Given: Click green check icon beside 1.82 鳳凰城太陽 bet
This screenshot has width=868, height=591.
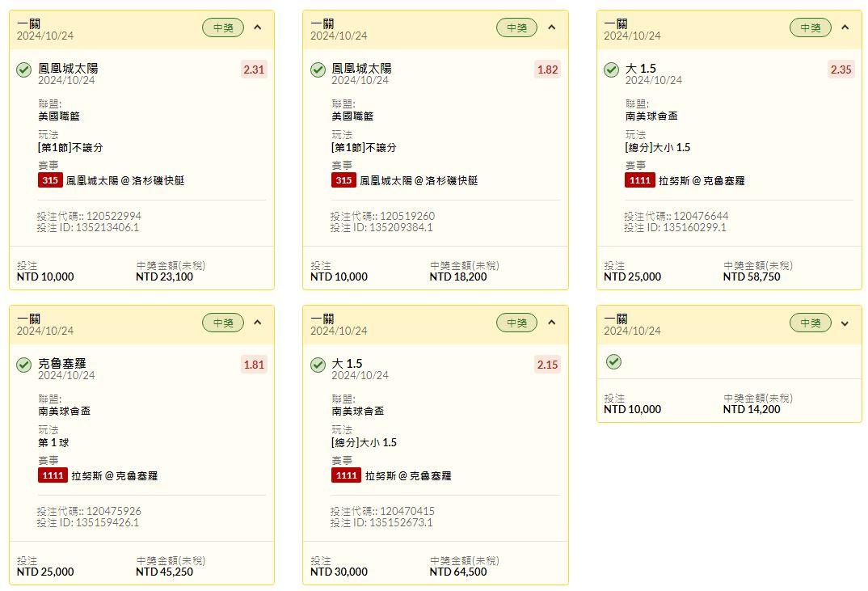Looking at the screenshot, I should click(x=318, y=70).
